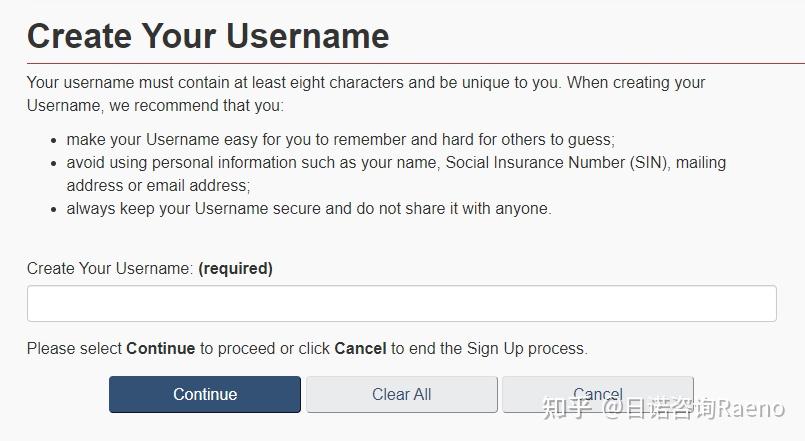The image size is (805, 441).
Task: Click the "Create Your Username:" field label
Action: point(110,268)
